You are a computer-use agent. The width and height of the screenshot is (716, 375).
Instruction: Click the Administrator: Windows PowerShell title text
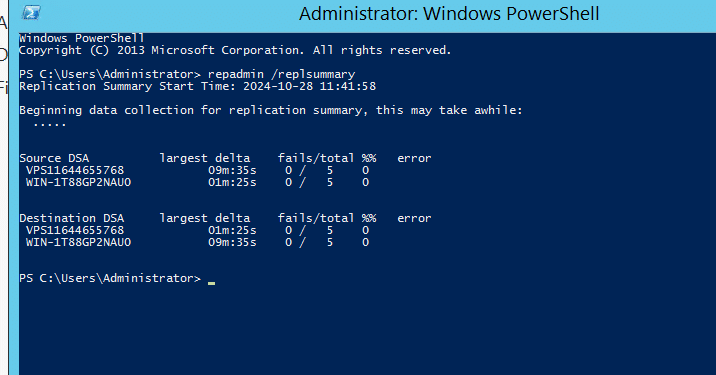[x=449, y=14]
